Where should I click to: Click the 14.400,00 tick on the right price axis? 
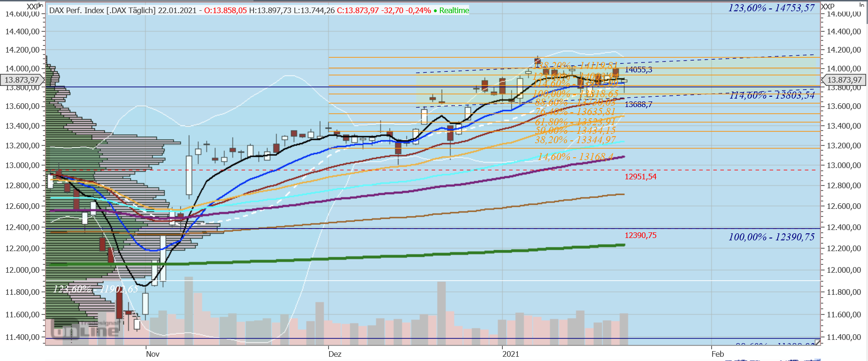(x=844, y=31)
